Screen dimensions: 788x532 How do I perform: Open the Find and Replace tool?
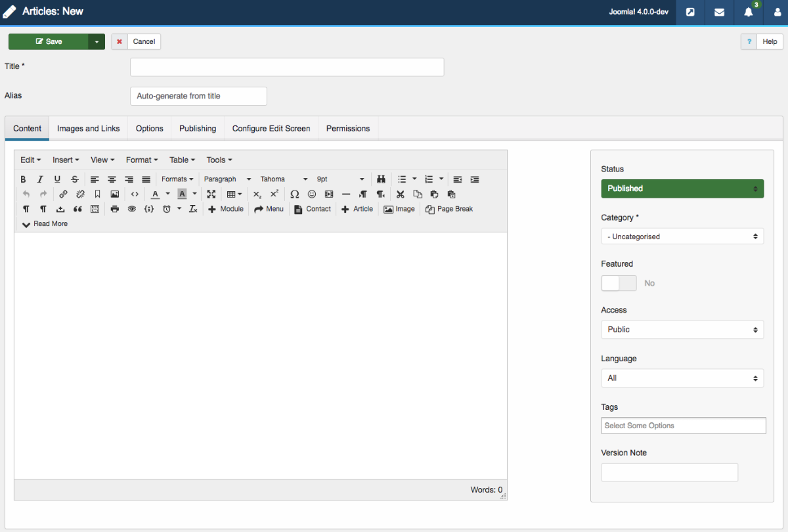(381, 179)
